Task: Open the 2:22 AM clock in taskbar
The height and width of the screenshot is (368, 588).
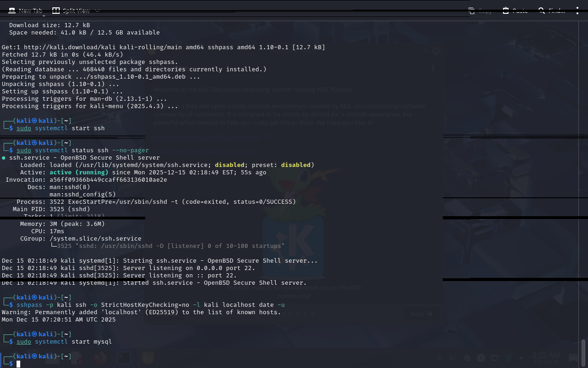Action: coord(546,358)
